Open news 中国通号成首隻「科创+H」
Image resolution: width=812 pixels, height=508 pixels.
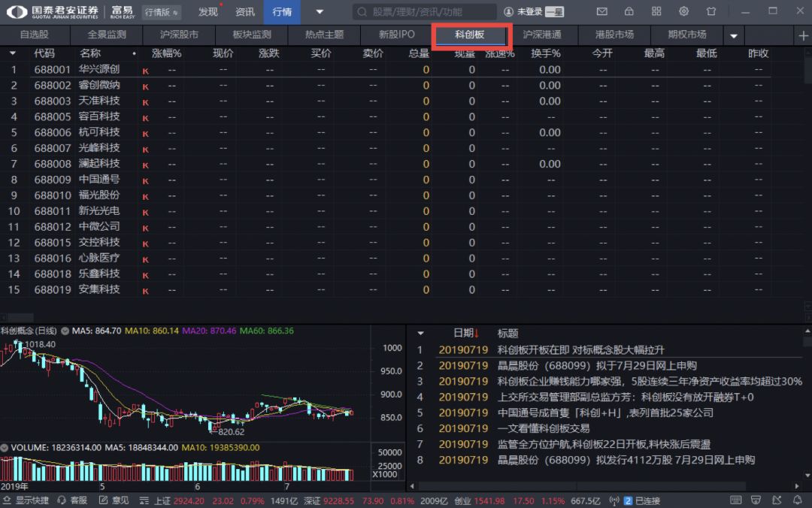click(x=605, y=413)
